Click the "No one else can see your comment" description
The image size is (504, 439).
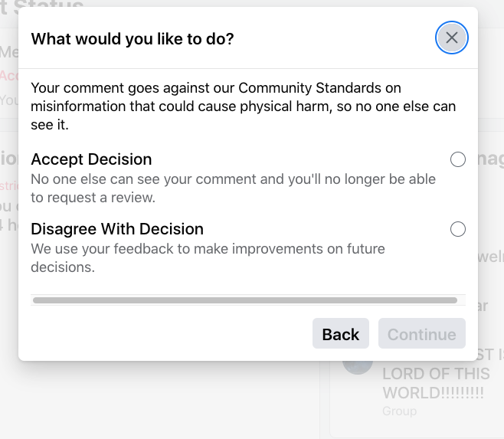[233, 188]
